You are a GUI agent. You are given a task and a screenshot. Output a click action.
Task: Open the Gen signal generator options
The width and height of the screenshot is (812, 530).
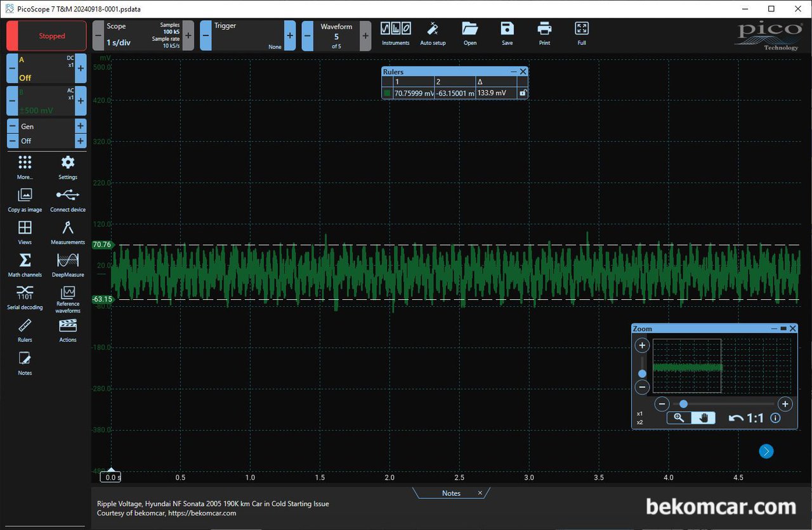click(x=46, y=126)
